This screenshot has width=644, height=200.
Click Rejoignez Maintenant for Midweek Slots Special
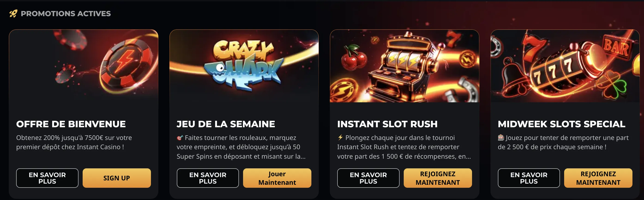coord(598,178)
